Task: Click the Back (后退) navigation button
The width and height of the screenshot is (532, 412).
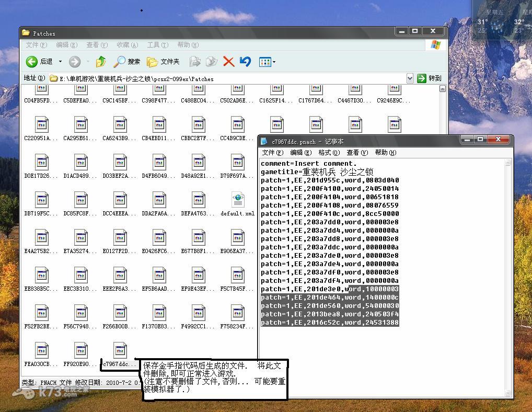Action: coord(40,62)
